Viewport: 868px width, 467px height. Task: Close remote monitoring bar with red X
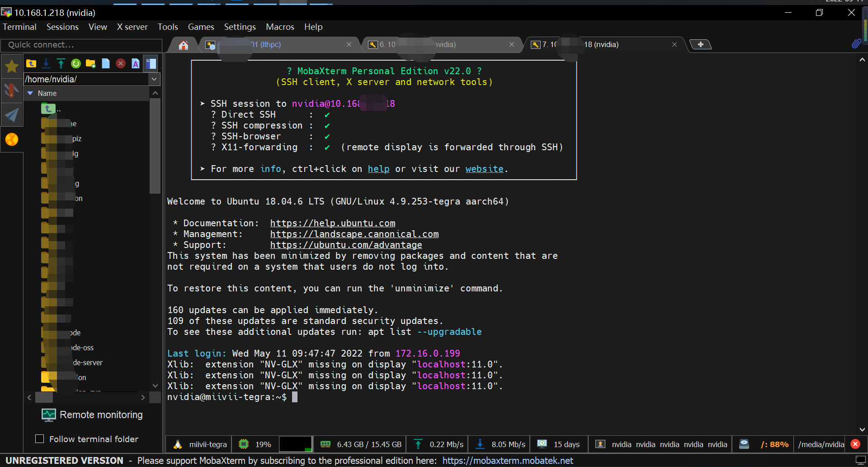coord(855,444)
